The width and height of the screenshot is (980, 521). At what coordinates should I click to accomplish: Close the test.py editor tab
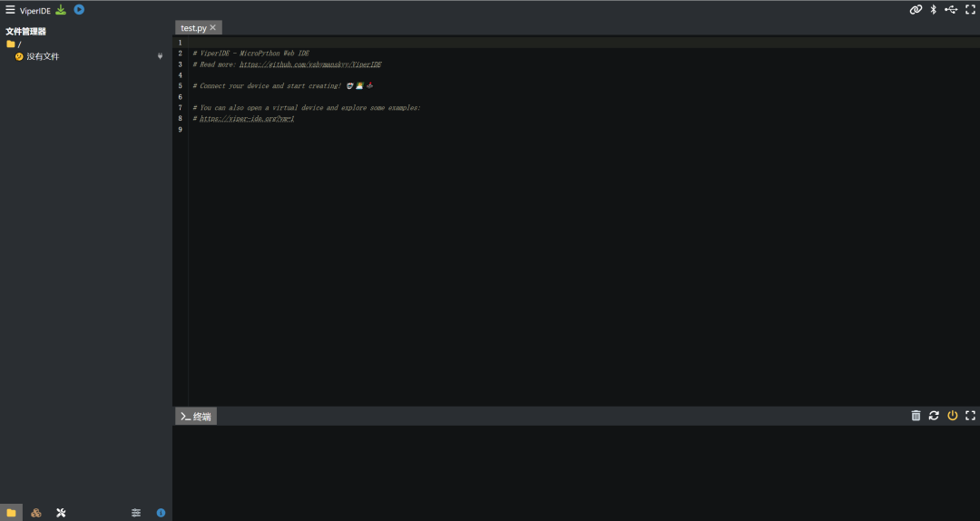point(213,28)
